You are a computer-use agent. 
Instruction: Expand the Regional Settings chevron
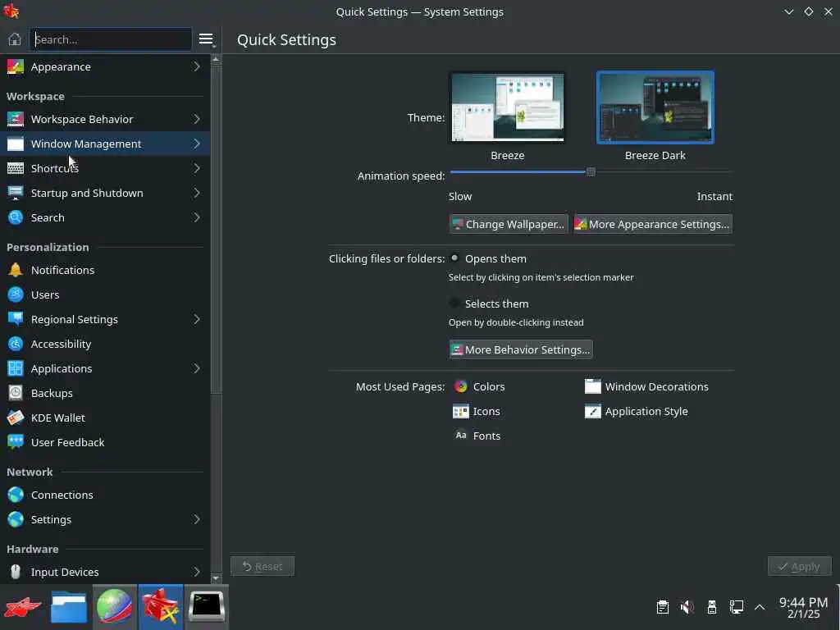click(x=197, y=319)
